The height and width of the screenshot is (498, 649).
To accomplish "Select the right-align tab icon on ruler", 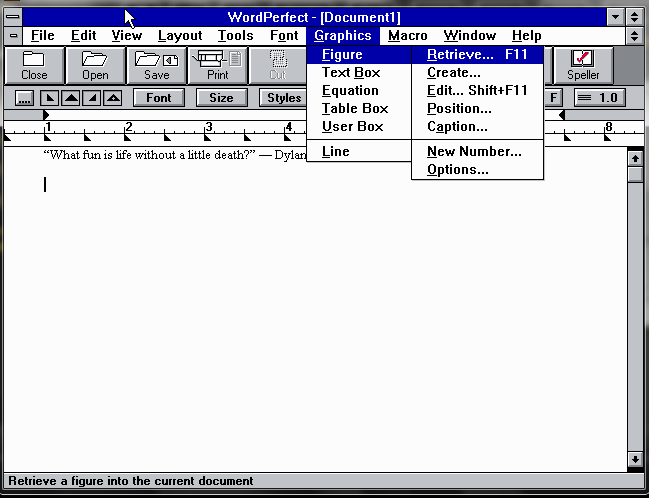I will (x=92, y=98).
